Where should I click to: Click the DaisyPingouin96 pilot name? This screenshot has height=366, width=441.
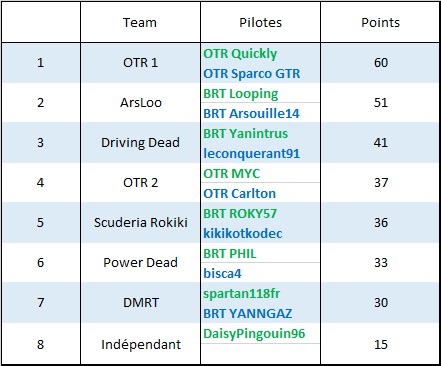click(x=254, y=334)
